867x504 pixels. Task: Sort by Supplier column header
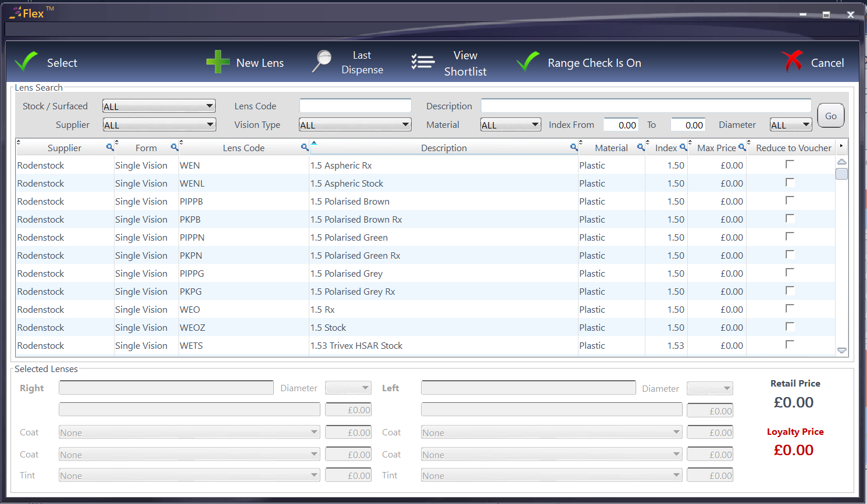point(65,148)
